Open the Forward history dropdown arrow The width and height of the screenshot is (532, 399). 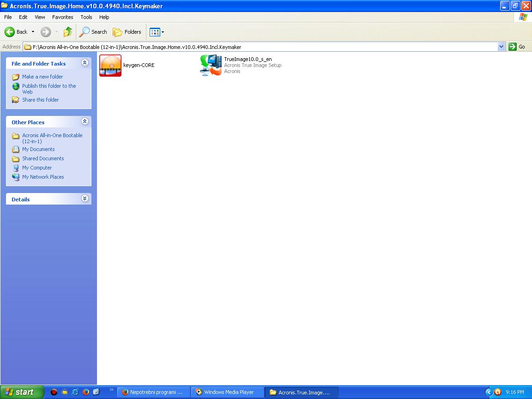(56, 32)
